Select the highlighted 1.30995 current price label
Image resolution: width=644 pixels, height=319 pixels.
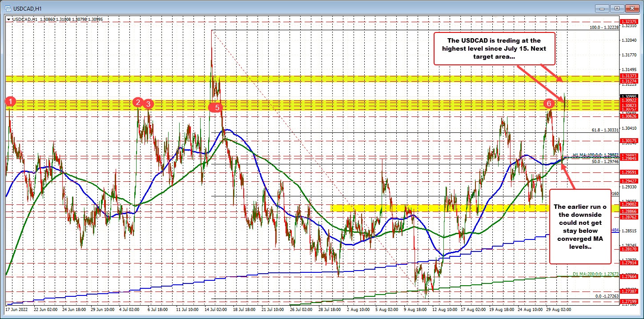[x=629, y=97]
